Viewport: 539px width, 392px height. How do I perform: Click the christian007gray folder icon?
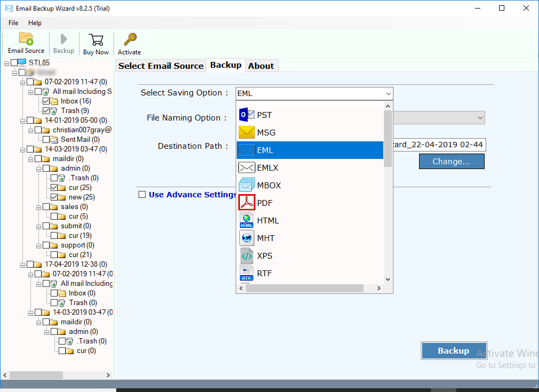point(46,130)
